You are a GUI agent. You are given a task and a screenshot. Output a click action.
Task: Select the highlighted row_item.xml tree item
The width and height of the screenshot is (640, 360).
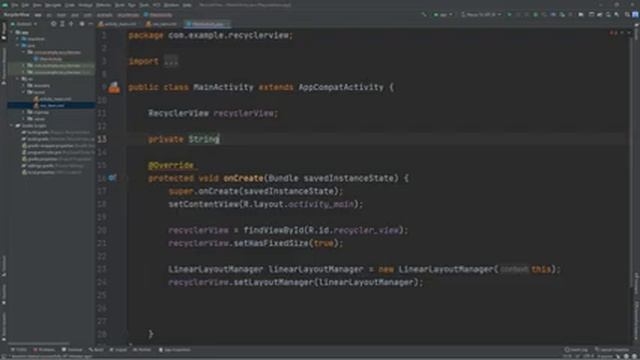coord(51,106)
